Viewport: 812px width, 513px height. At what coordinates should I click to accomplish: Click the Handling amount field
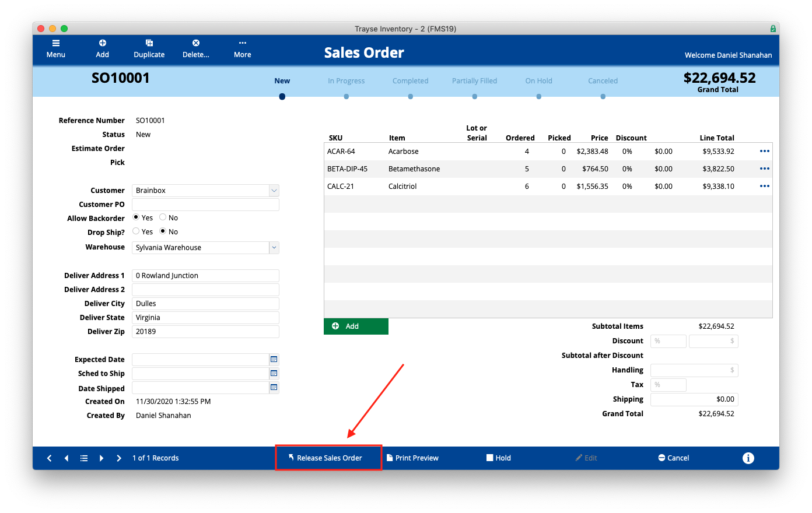pyautogui.click(x=694, y=370)
